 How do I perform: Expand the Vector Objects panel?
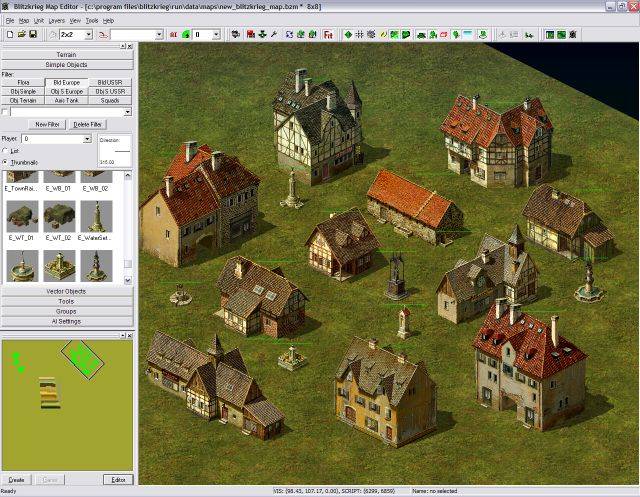pos(67,291)
